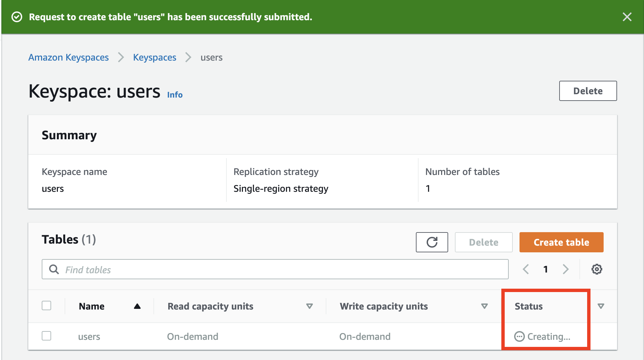Click the Name column header
Viewport: 644px width, 360px height.
92,306
